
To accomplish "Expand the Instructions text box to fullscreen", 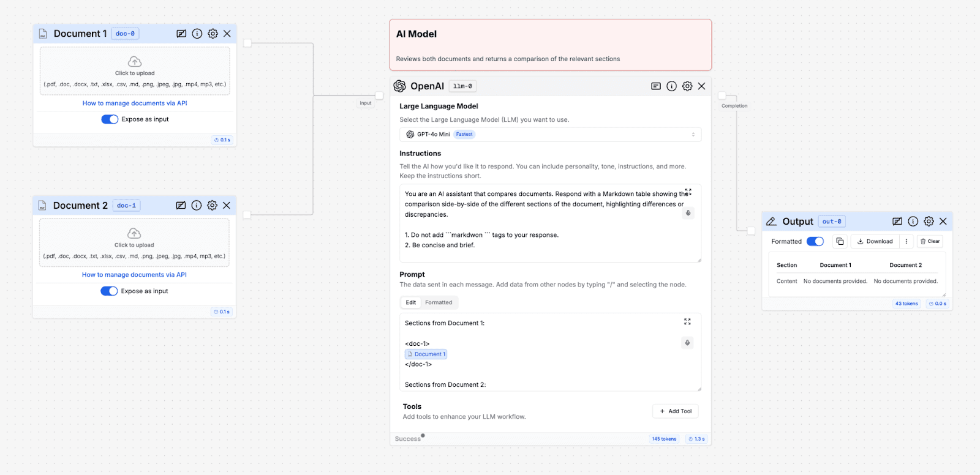I will pos(688,192).
